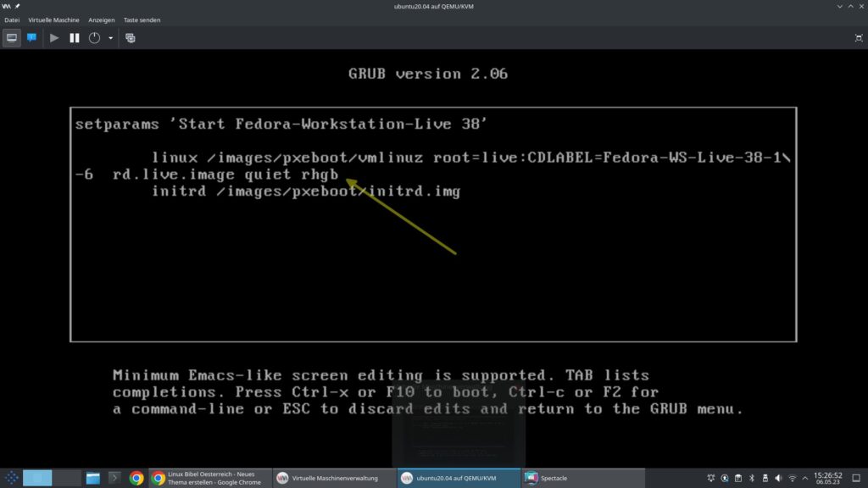Viewport: 868px width, 488px height.
Task: Switch to Linux Bibel Oesterreich Chrome window
Action: [x=210, y=478]
